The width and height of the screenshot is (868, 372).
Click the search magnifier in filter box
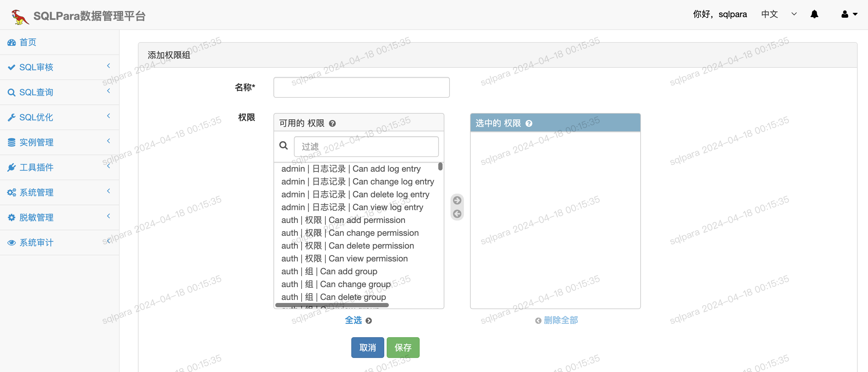(283, 146)
